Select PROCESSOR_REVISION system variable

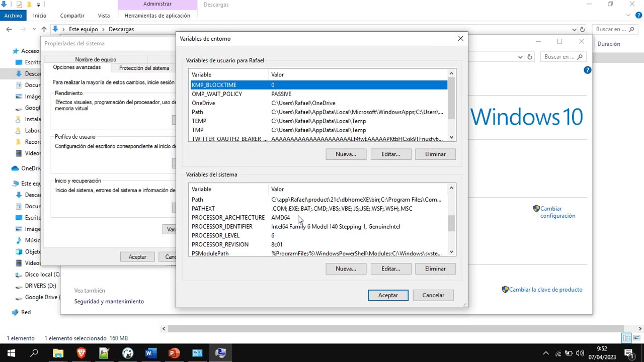[318, 245]
